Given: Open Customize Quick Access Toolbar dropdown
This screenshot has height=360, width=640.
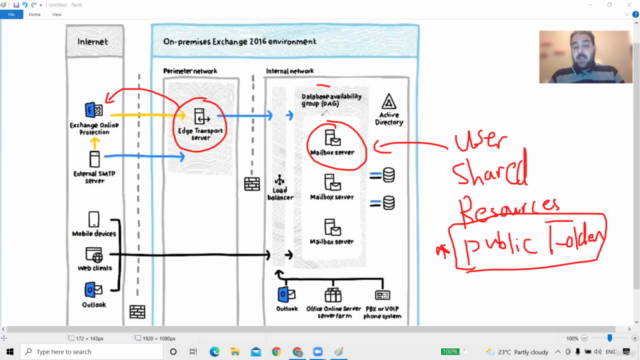Looking at the screenshot, I should [41, 5].
